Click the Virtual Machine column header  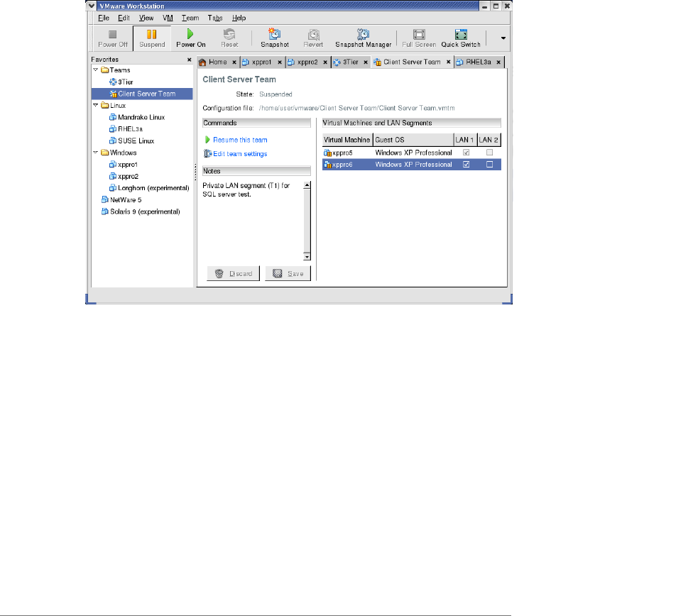click(x=347, y=140)
